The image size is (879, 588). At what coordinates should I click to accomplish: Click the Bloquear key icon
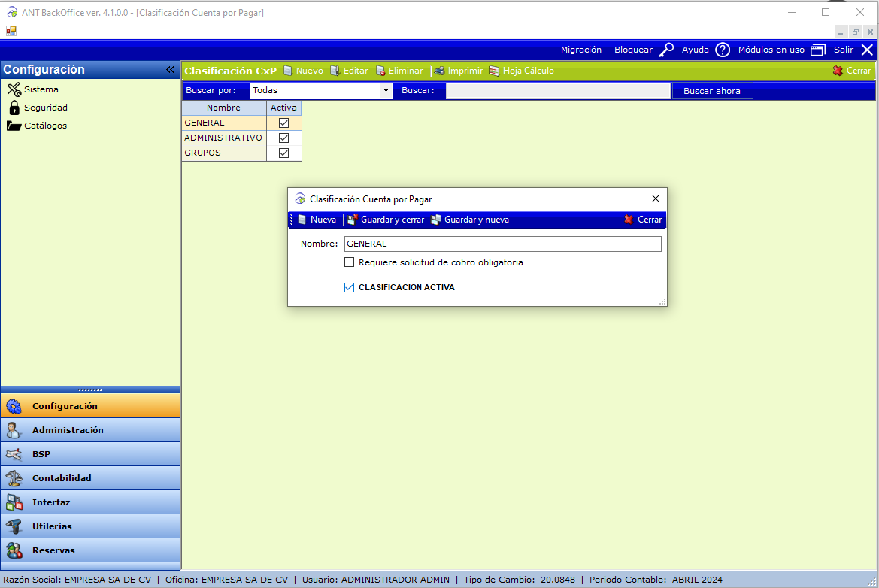pyautogui.click(x=665, y=50)
